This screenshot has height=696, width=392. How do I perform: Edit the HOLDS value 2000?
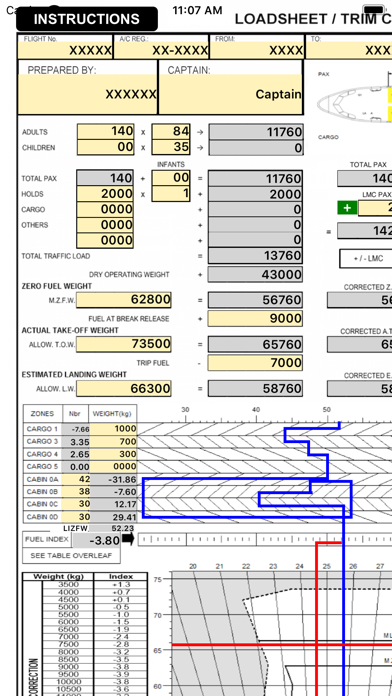click(105, 194)
